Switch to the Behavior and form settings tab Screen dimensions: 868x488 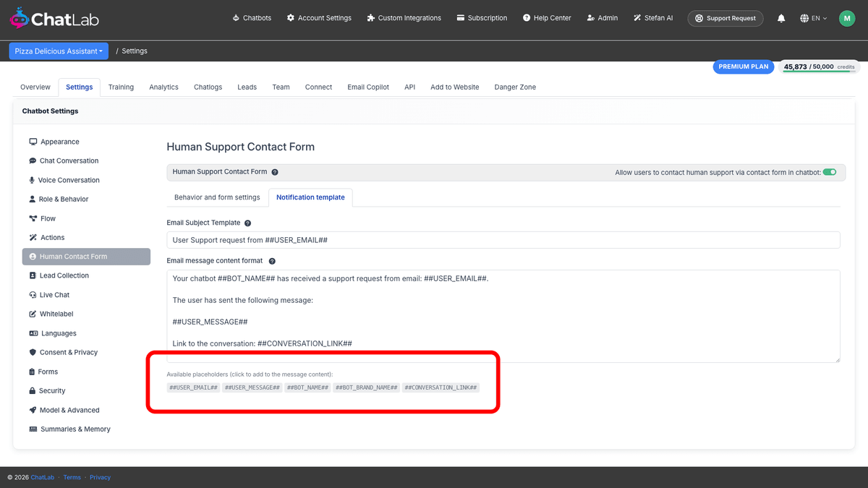[x=217, y=197]
